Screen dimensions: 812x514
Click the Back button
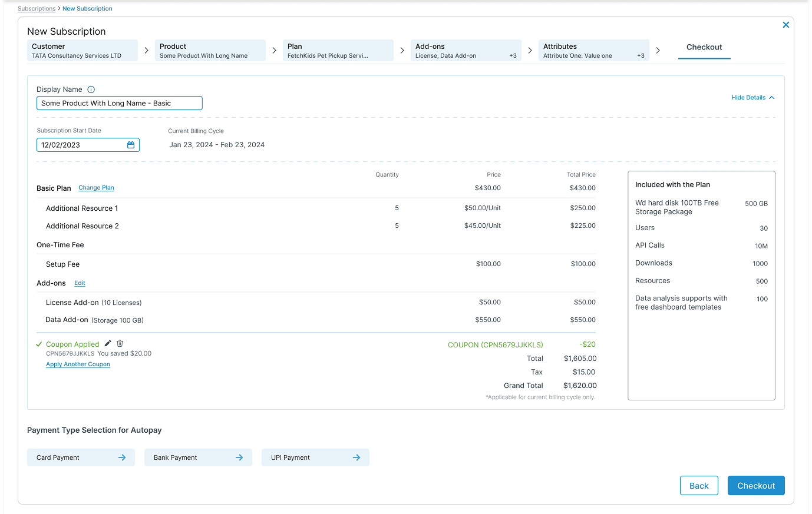tap(699, 486)
